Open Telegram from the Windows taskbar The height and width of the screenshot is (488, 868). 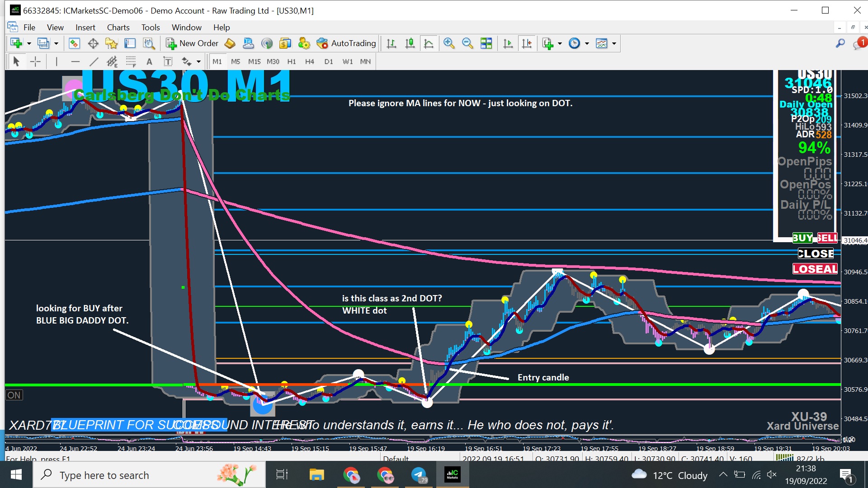tap(419, 475)
